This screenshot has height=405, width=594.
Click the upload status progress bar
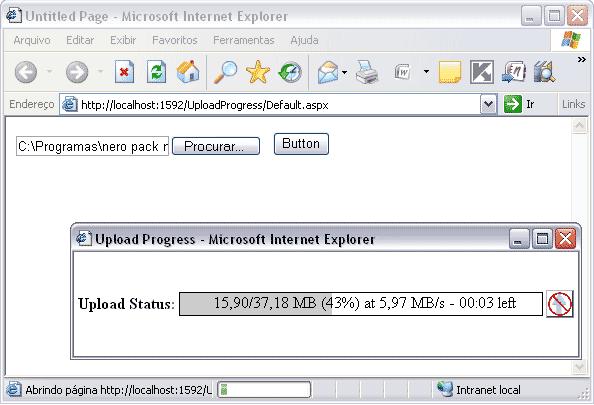coord(361,303)
